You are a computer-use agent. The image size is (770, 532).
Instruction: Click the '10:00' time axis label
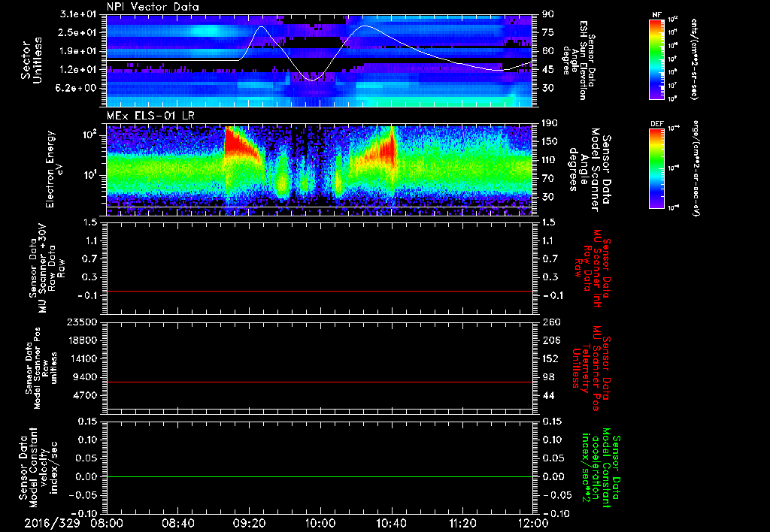click(320, 524)
